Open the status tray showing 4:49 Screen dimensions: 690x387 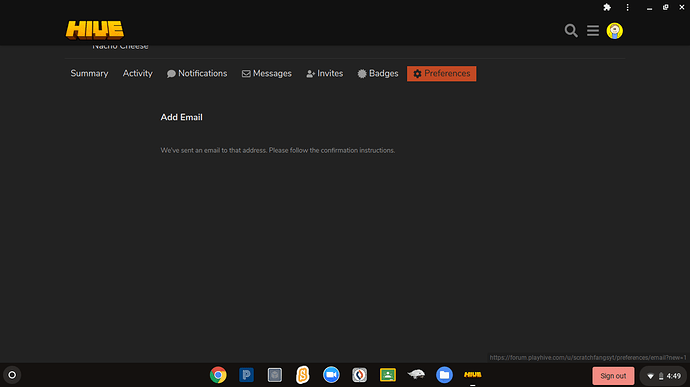tap(663, 376)
